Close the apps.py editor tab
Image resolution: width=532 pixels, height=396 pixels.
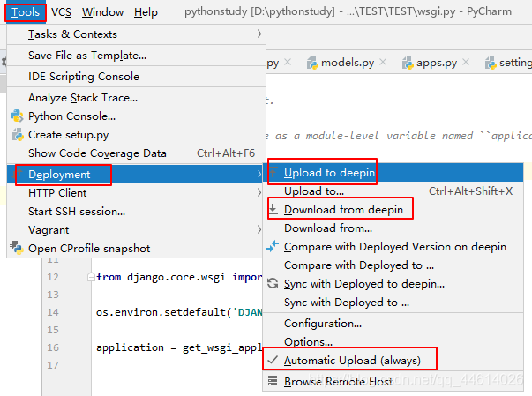pos(466,62)
